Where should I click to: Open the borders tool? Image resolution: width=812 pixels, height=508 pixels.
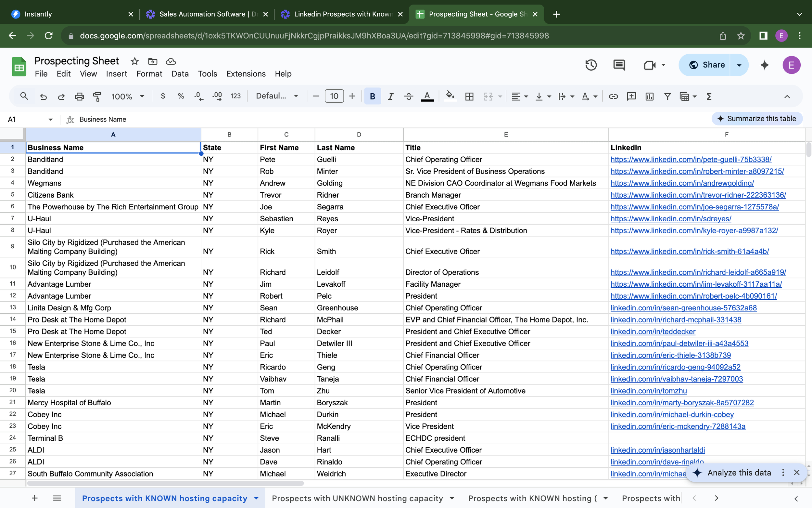point(469,97)
